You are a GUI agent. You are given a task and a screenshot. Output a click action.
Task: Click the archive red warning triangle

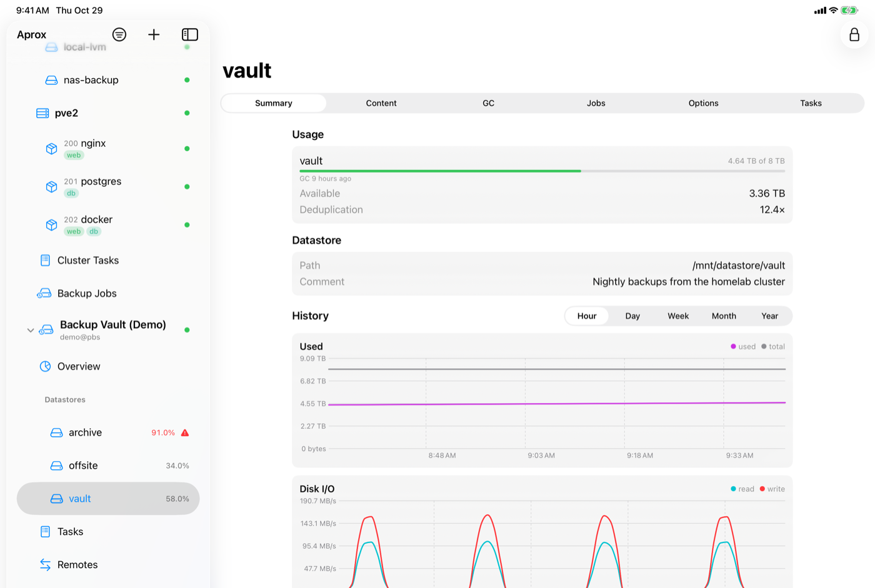tap(185, 432)
